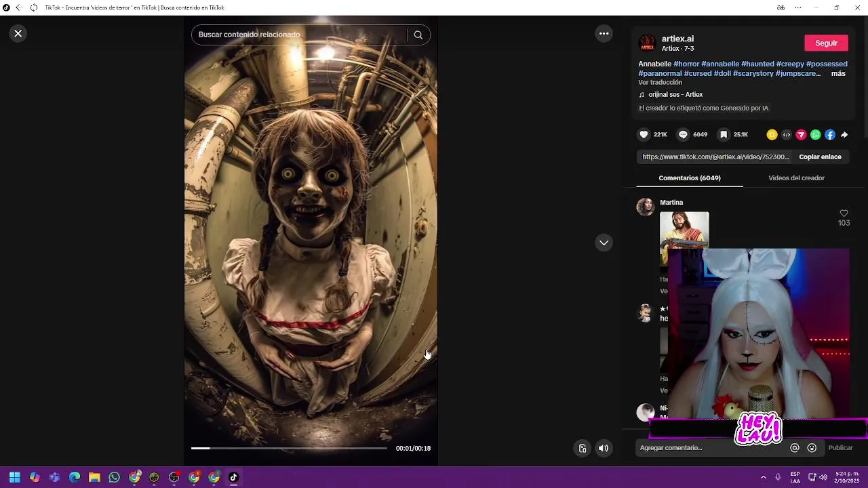Image resolution: width=868 pixels, height=488 pixels.
Task: Click the Martina commenter name
Action: click(x=671, y=203)
